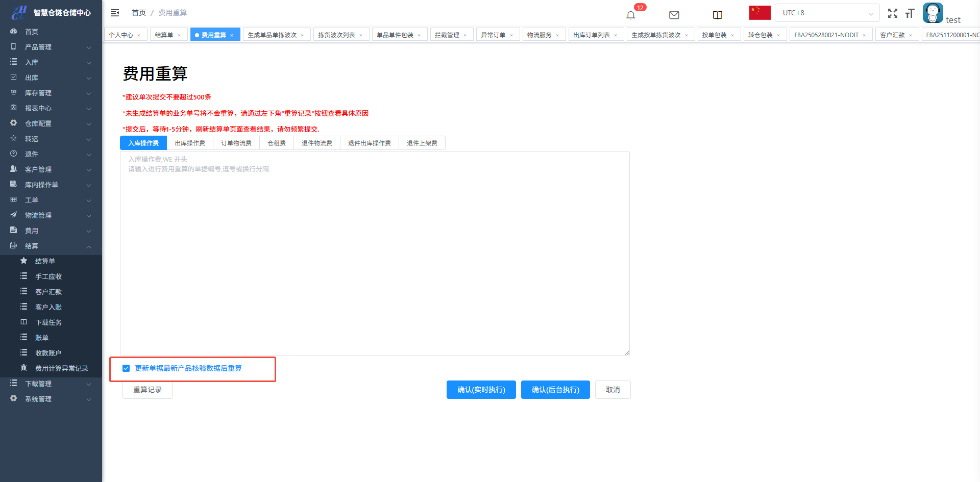Expand the 产品管理 sidebar menu

click(x=51, y=47)
